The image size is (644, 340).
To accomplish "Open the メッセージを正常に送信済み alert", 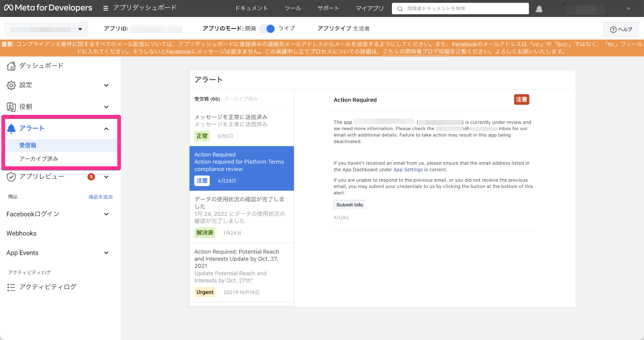I will 241,127.
